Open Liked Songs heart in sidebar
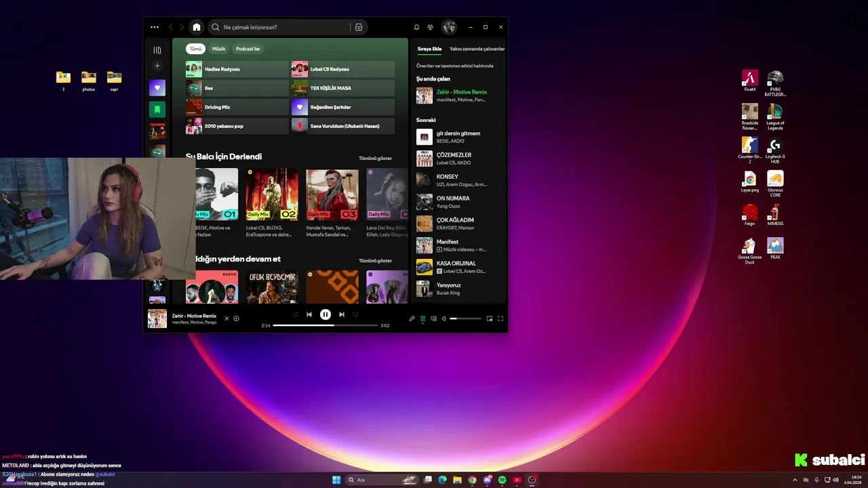Image resolution: width=868 pixels, height=488 pixels. (x=157, y=87)
